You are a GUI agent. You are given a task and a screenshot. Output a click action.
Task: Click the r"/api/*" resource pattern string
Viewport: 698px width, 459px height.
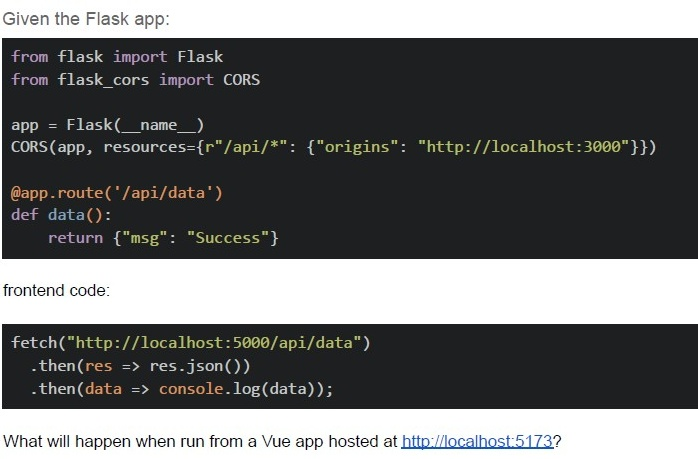pos(245,146)
